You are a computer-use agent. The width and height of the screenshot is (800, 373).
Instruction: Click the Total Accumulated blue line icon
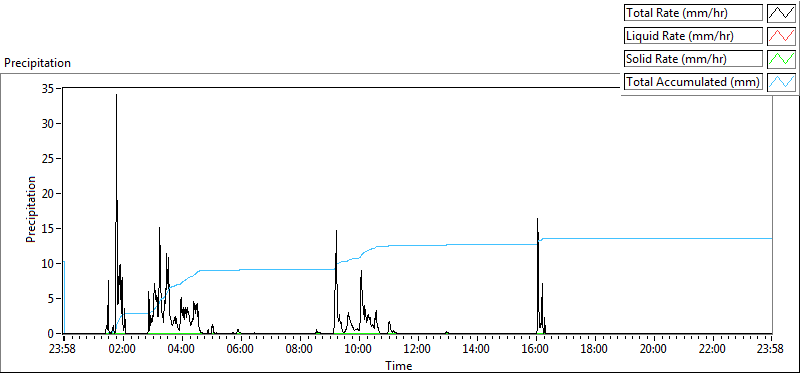(x=782, y=82)
